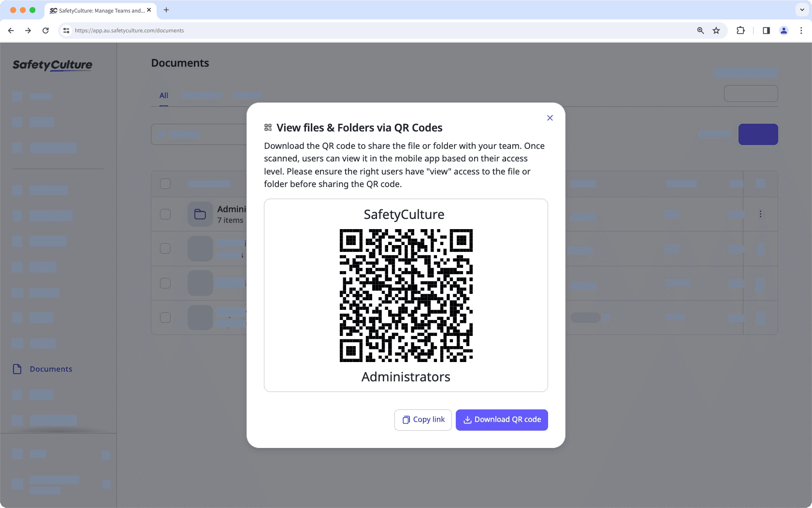Open the three-dot menu on the Administrators row

760,214
